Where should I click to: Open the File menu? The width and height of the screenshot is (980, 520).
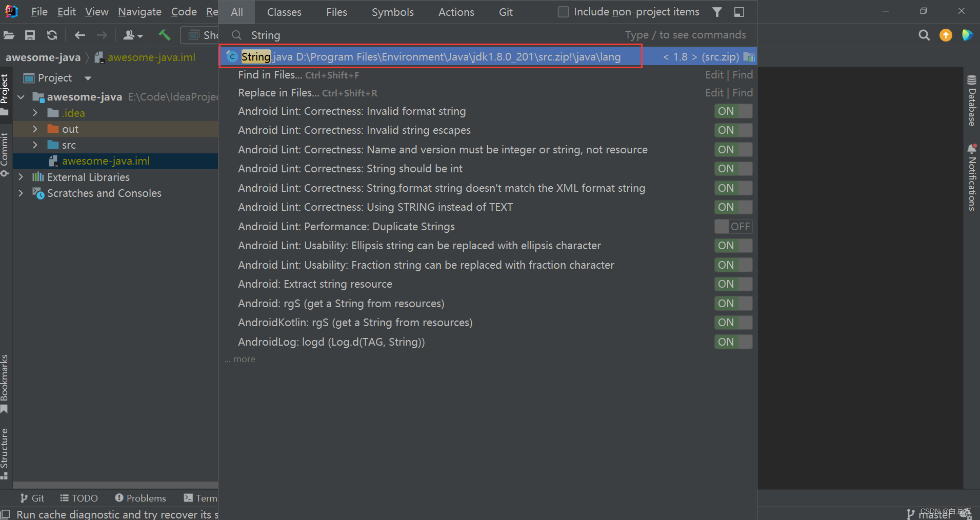[x=39, y=12]
